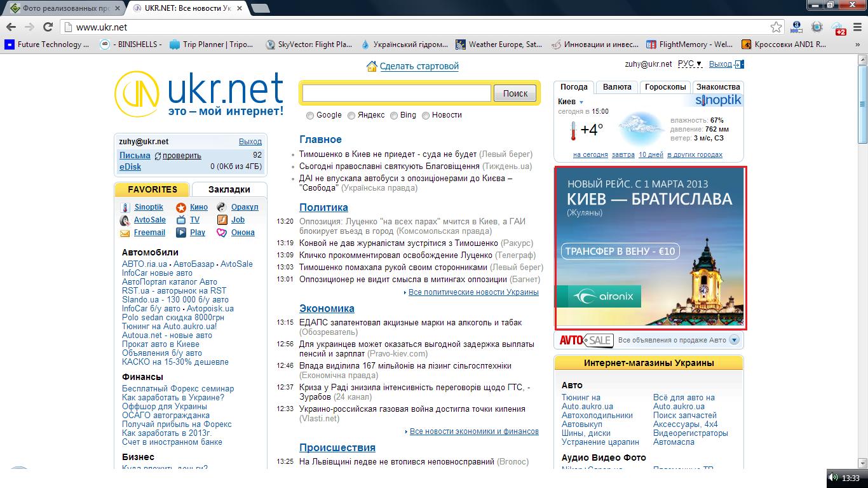Select the Google search radio button
Viewport: 868px width, 488px height.
click(310, 116)
